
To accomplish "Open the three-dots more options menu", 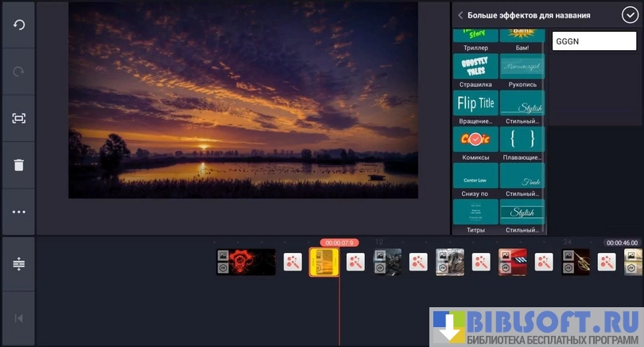I will [18, 212].
